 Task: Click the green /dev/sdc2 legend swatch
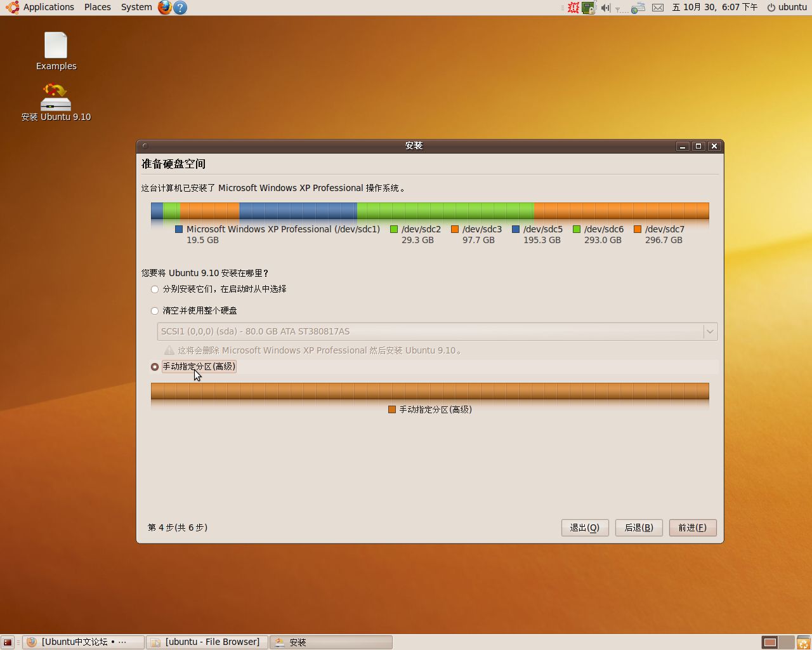394,230
